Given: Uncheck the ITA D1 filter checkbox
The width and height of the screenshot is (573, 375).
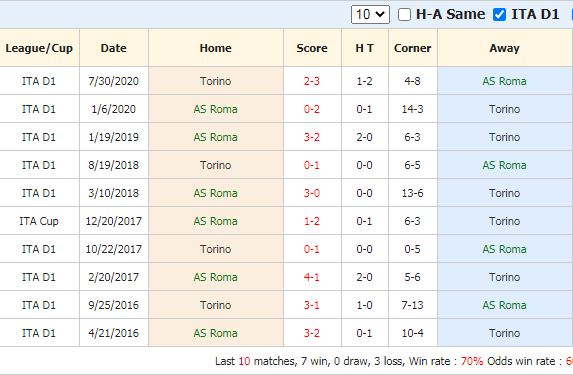Looking at the screenshot, I should [x=499, y=15].
